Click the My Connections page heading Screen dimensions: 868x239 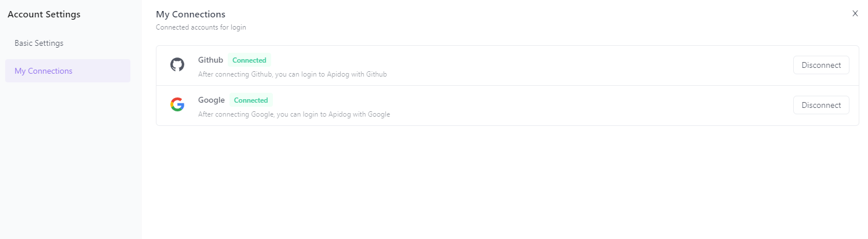(x=191, y=14)
